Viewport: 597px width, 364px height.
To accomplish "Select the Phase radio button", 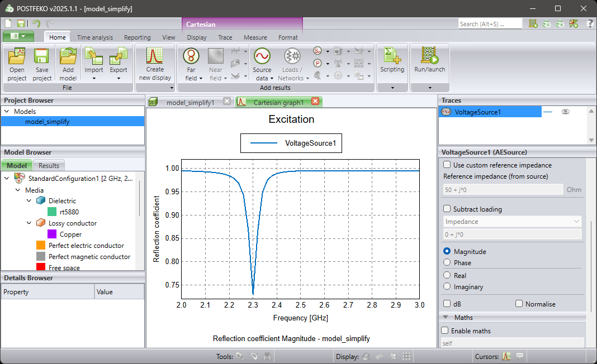I will tap(447, 262).
